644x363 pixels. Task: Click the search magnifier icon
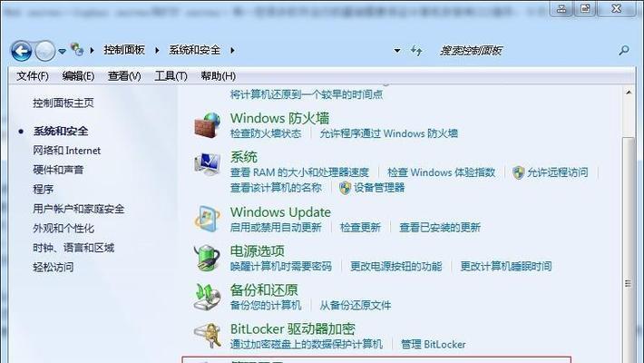[x=624, y=51]
